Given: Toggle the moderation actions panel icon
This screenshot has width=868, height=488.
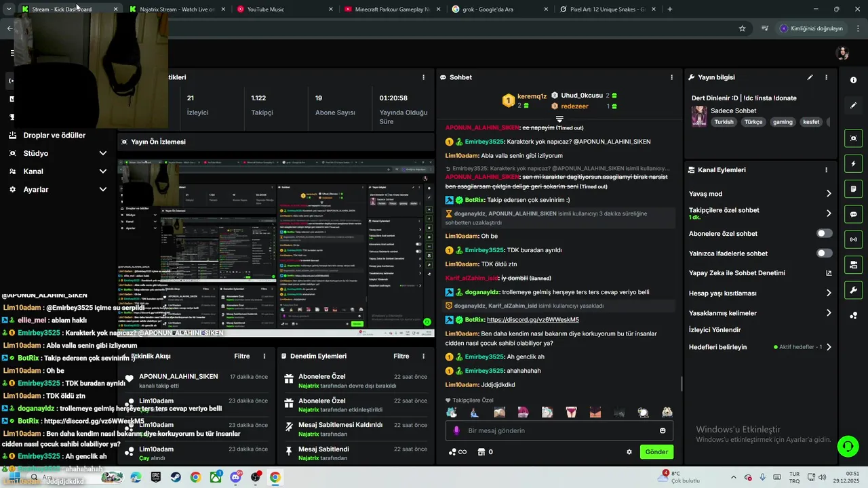Looking at the screenshot, I should tap(853, 264).
